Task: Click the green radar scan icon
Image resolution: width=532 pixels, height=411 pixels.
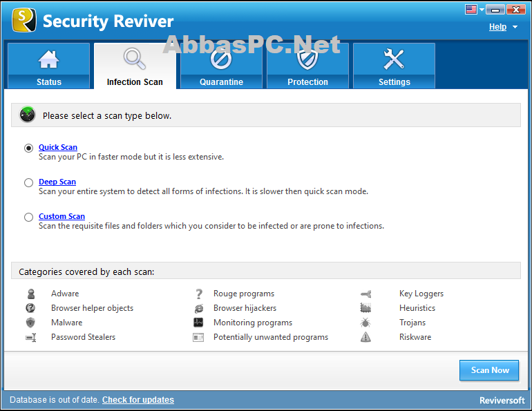Action: [x=28, y=115]
